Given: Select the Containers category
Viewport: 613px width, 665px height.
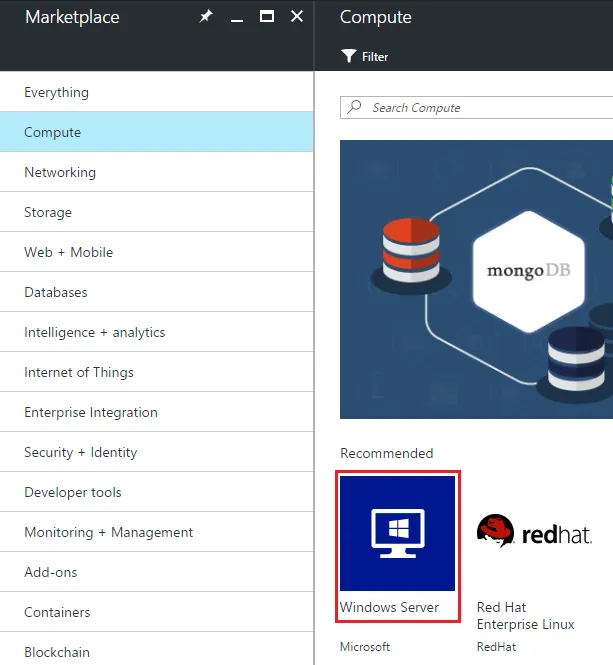Looking at the screenshot, I should click(157, 612).
